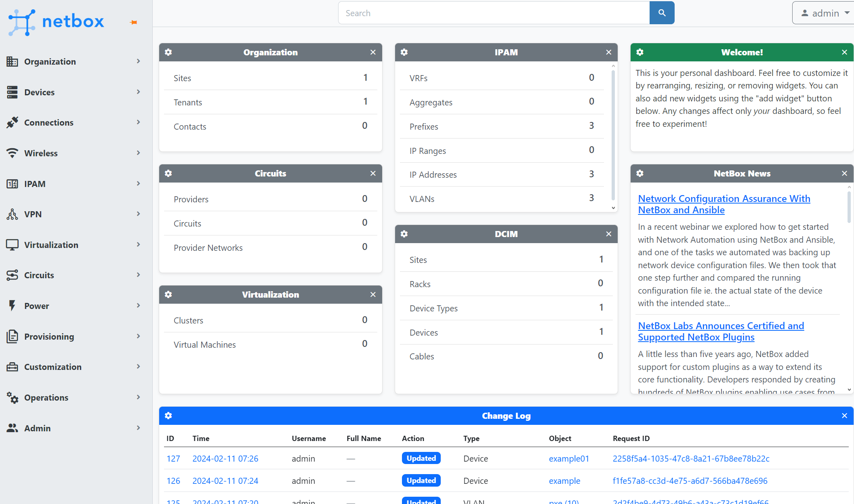Dismiss the Virtualization widget
Screen dimensions: 854x504
[x=373, y=294]
